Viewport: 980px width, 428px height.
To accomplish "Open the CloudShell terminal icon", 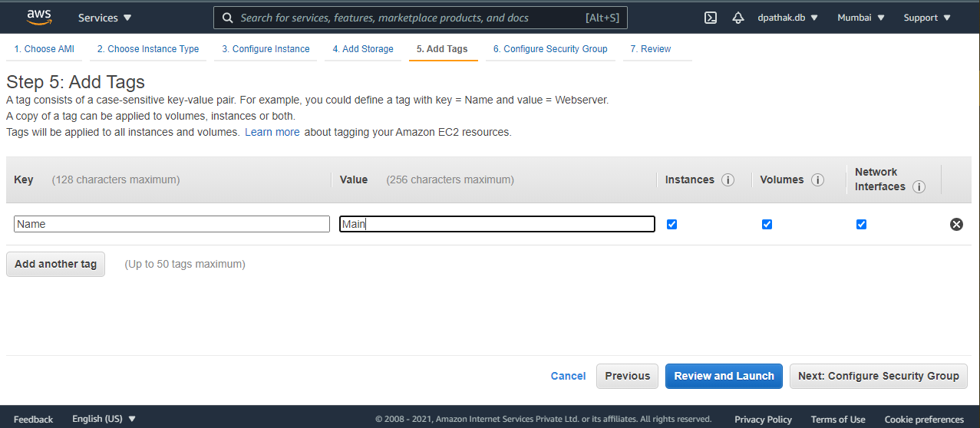I will click(x=711, y=18).
